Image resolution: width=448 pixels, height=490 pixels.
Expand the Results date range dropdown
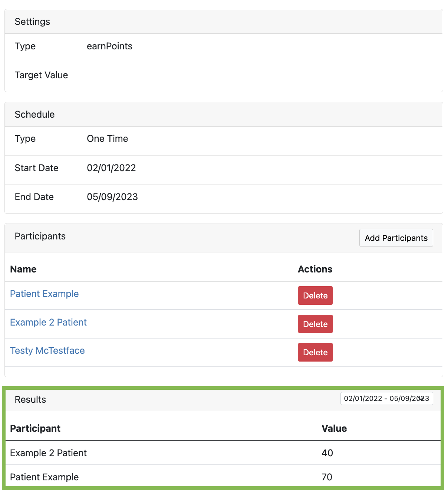[x=386, y=398]
